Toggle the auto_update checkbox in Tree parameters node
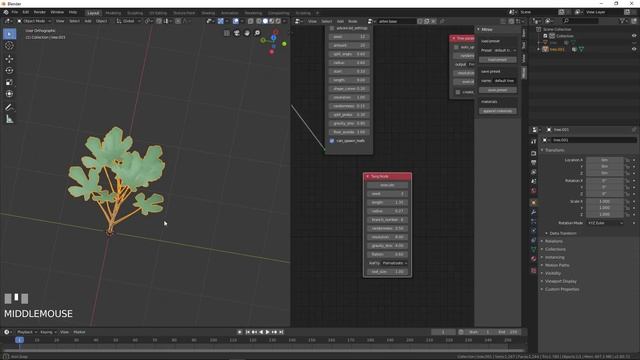Viewport: 640px width, 360px height. point(456,47)
